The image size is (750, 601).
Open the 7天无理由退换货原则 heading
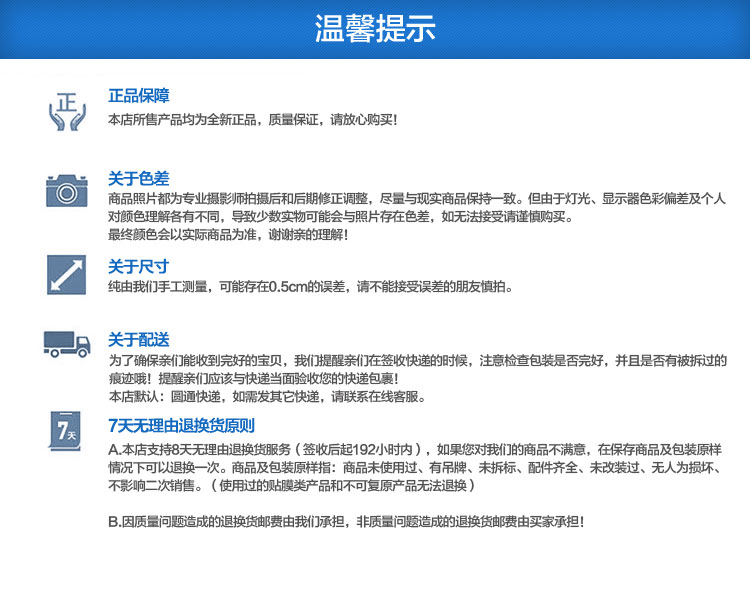pos(181,425)
